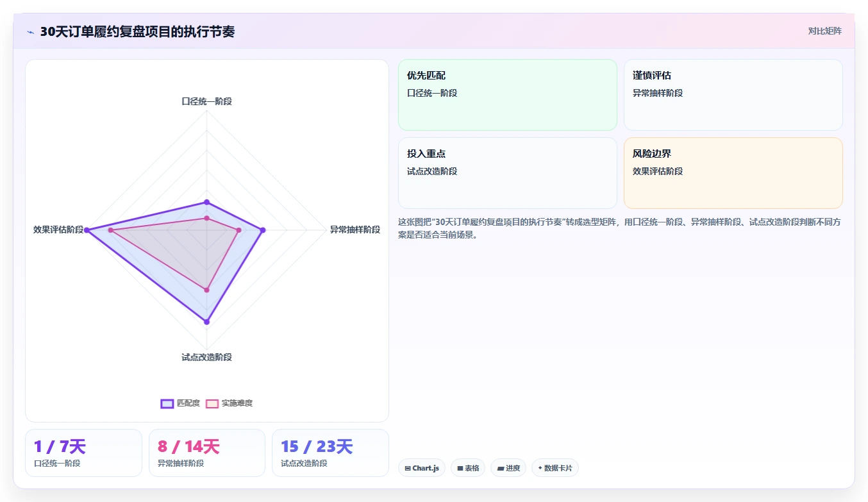This screenshot has height=502, width=868.
Task: Click the Chart.js tag chip
Action: [x=422, y=468]
